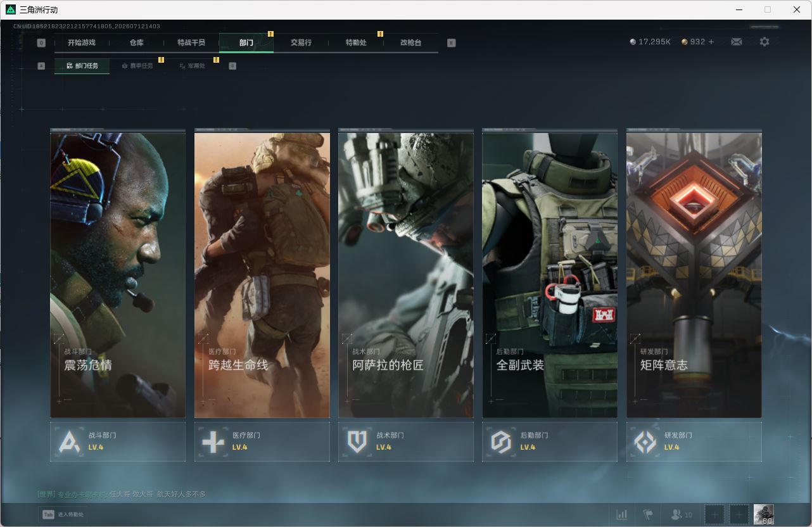
Task: Click the 研发部门 LV.4 panel
Action: [x=694, y=441]
